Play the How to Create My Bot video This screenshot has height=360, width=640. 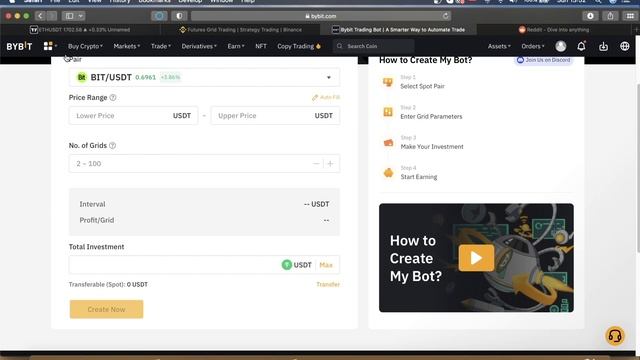[476, 258]
